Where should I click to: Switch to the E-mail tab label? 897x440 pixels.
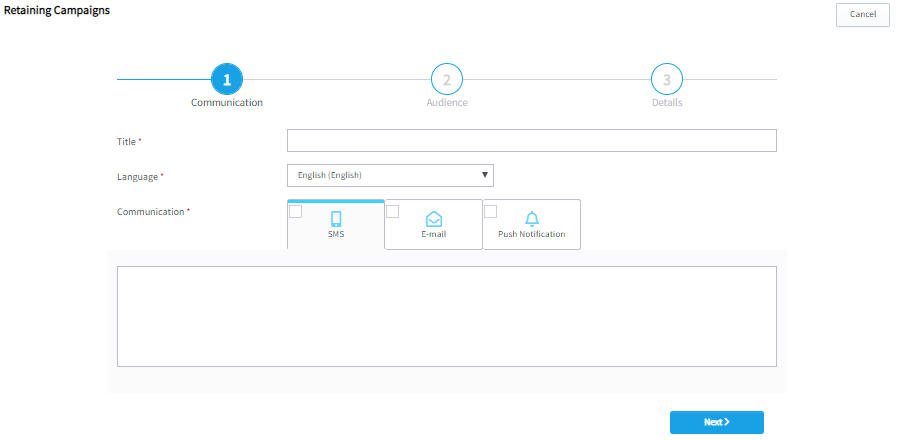pyautogui.click(x=434, y=234)
